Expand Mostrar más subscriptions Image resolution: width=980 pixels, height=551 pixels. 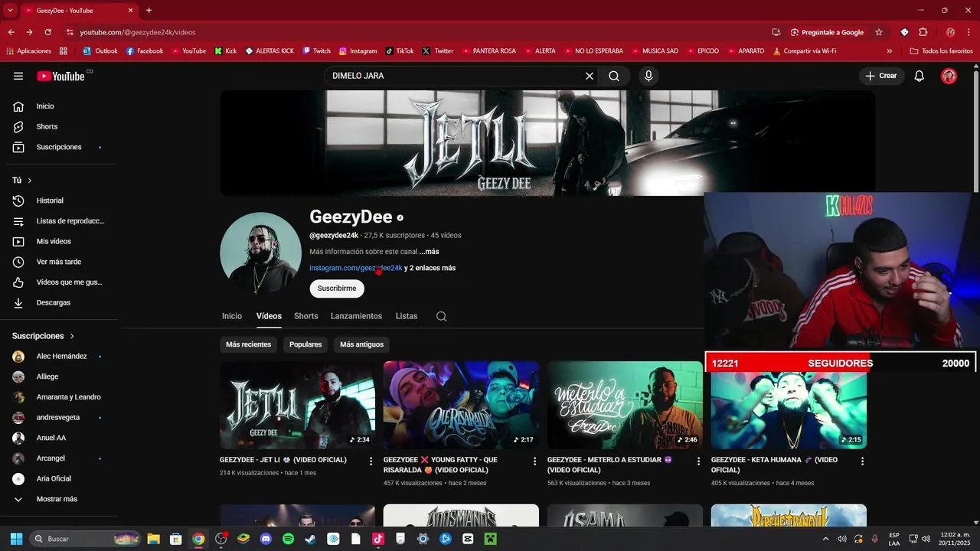coord(57,499)
